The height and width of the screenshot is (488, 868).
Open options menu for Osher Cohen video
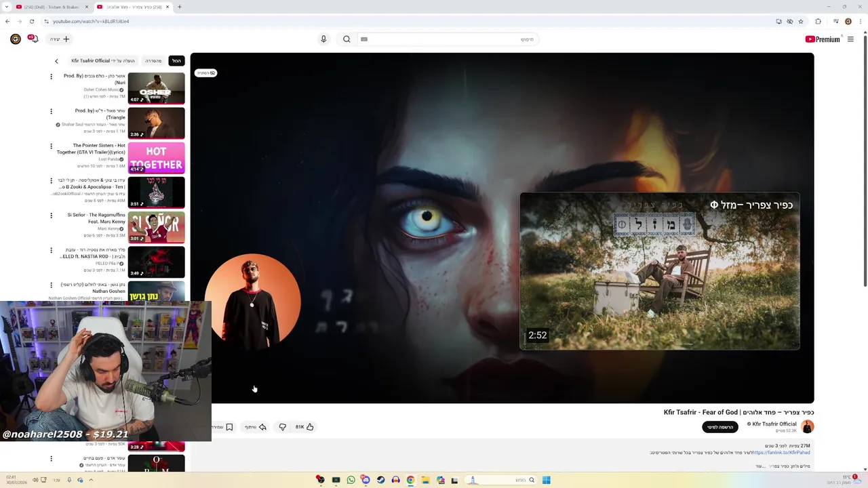click(x=51, y=77)
